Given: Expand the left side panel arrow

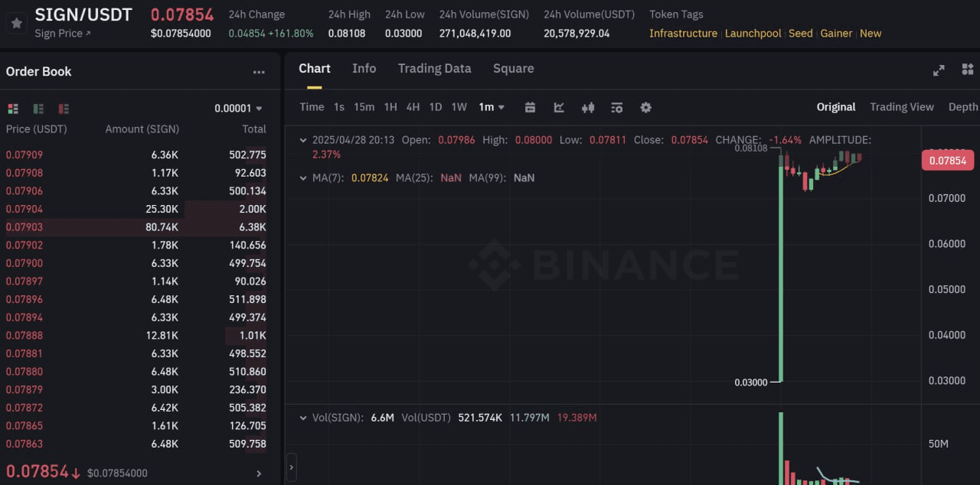Looking at the screenshot, I should point(291,467).
